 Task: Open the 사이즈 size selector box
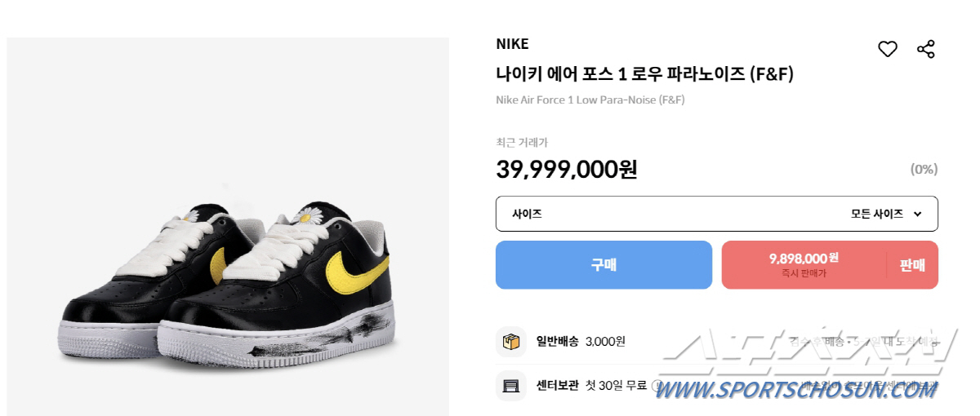point(716,214)
